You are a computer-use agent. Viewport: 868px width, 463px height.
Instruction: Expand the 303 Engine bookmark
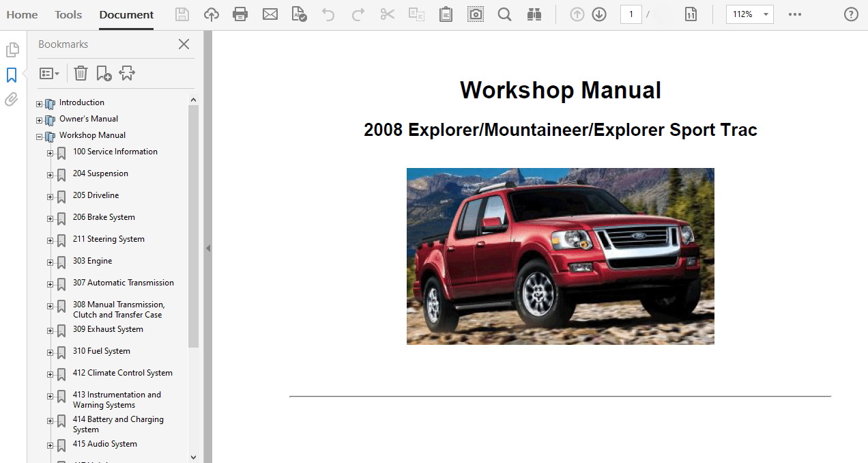pos(50,262)
